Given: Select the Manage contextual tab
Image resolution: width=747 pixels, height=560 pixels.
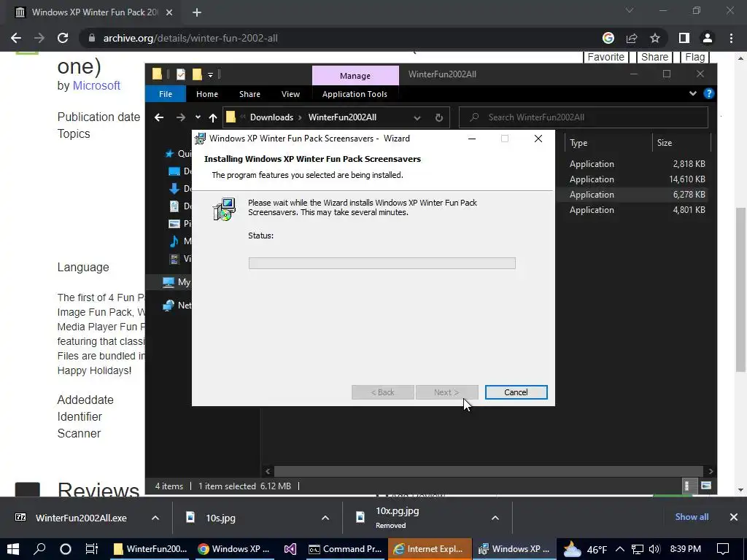Looking at the screenshot, I should 355,76.
